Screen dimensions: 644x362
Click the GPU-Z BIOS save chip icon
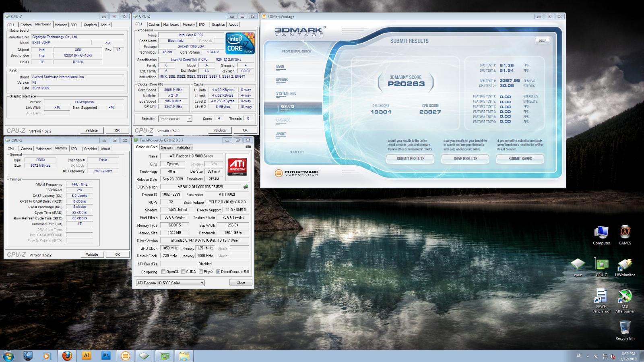click(x=246, y=187)
